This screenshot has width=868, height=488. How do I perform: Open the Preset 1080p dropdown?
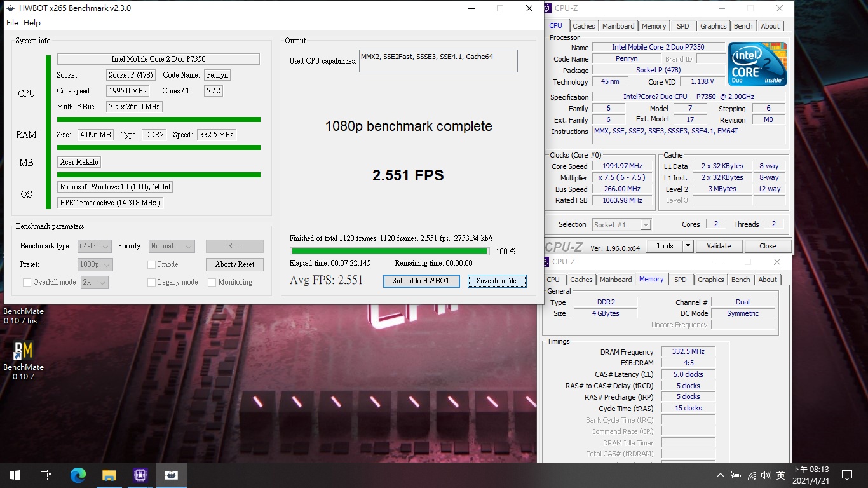pos(95,264)
